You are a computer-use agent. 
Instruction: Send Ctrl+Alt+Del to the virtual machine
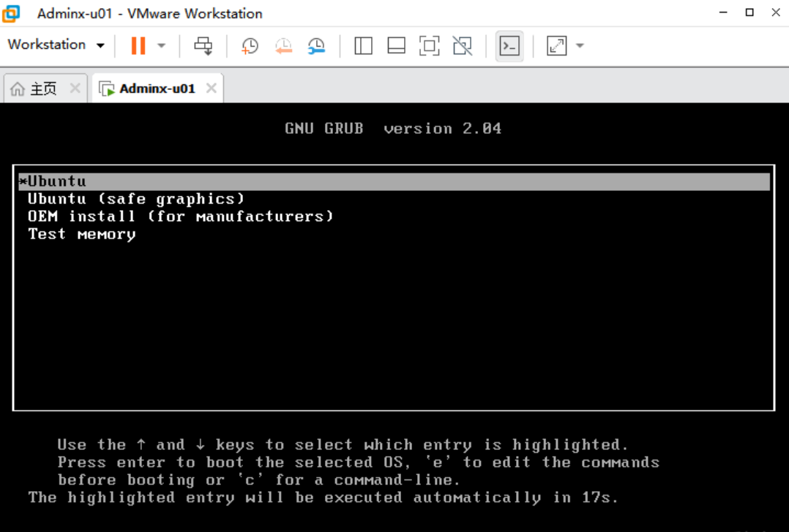(203, 46)
